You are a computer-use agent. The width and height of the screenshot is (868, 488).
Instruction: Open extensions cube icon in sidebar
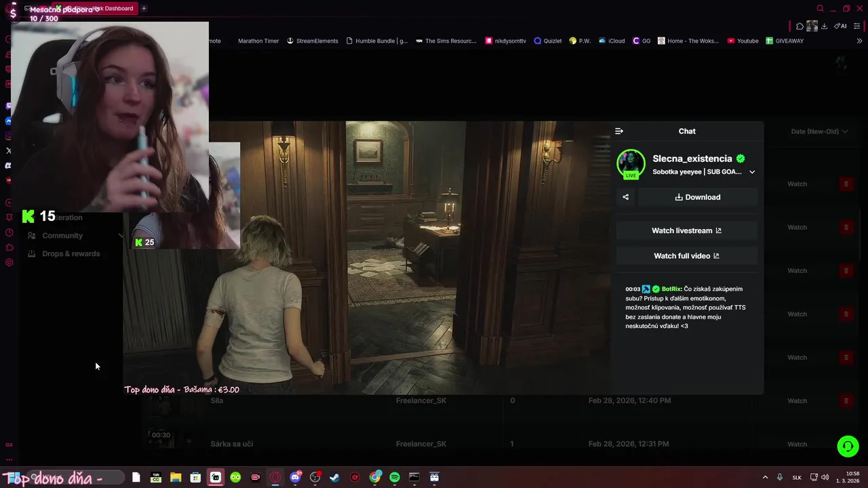(x=9, y=247)
